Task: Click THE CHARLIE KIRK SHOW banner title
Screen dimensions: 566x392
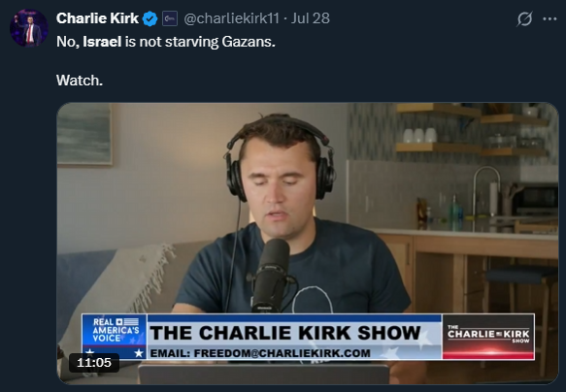Action: coord(285,333)
